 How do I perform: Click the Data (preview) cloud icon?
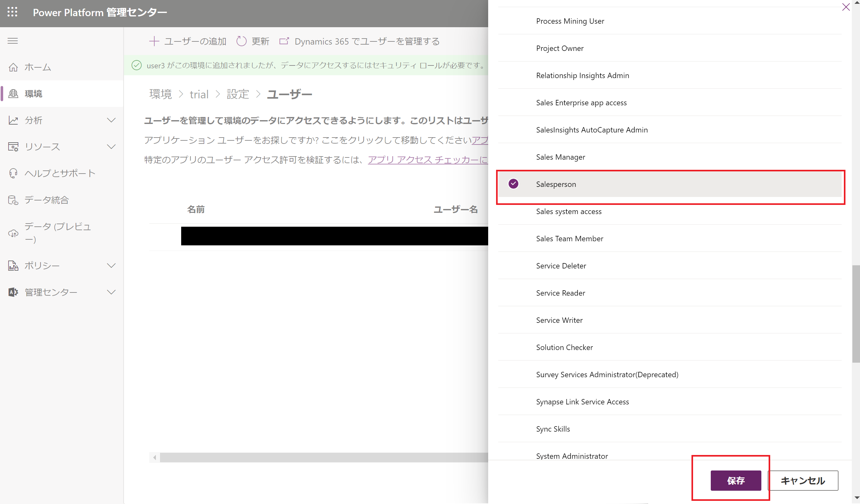(13, 233)
